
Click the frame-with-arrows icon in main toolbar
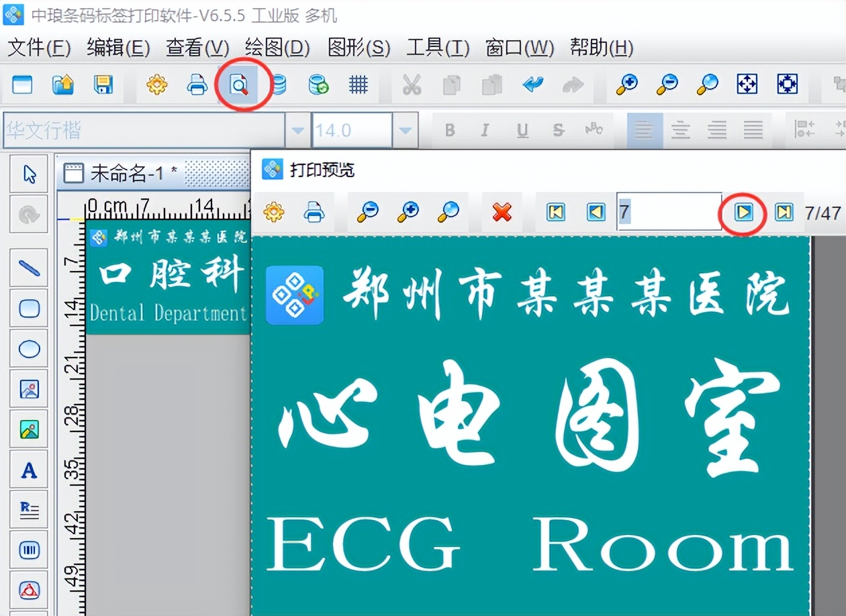pyautogui.click(x=787, y=85)
